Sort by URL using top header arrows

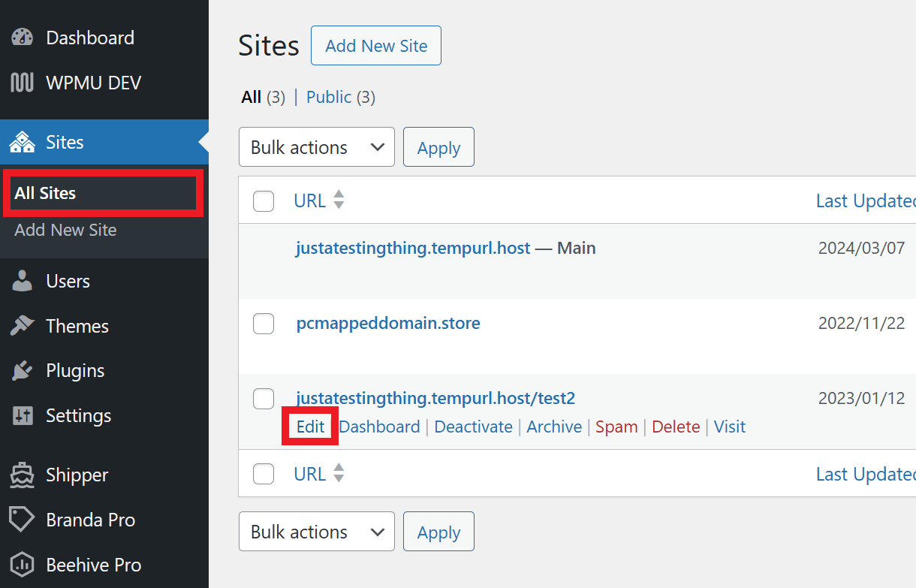(339, 200)
